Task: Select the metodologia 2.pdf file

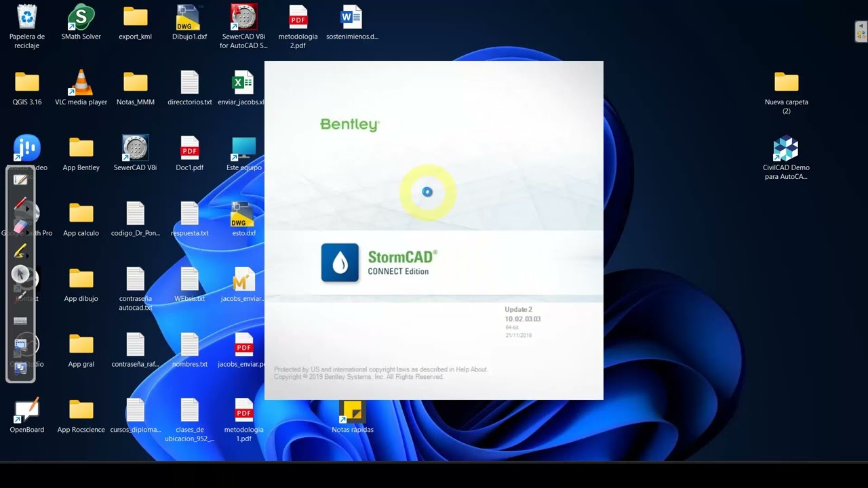Action: pyautogui.click(x=298, y=27)
